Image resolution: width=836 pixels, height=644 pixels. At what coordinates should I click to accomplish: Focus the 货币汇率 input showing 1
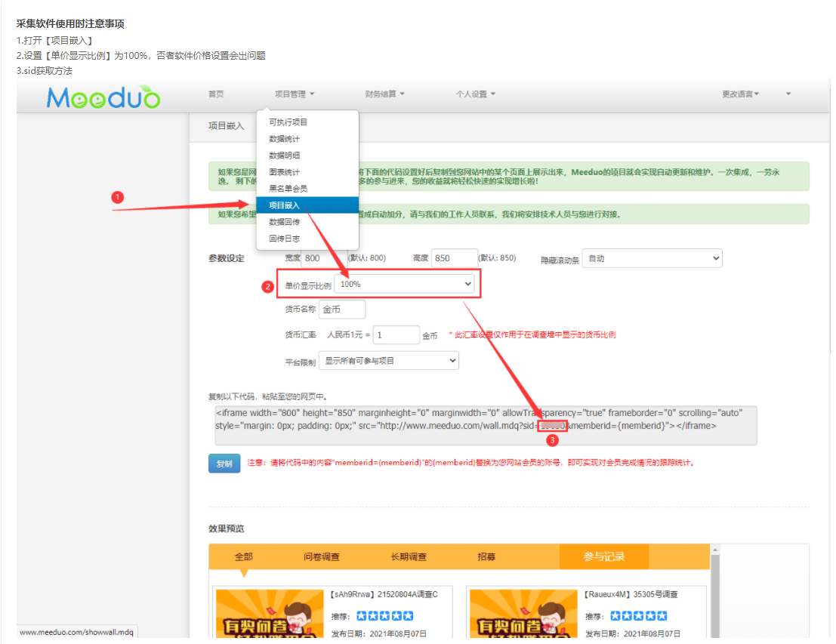396,334
